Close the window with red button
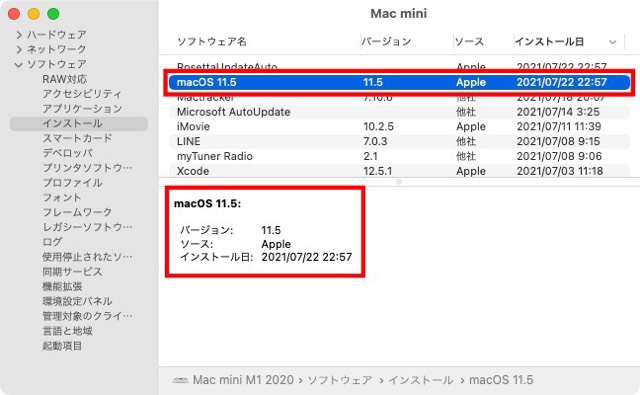The width and height of the screenshot is (640, 395). (14, 14)
